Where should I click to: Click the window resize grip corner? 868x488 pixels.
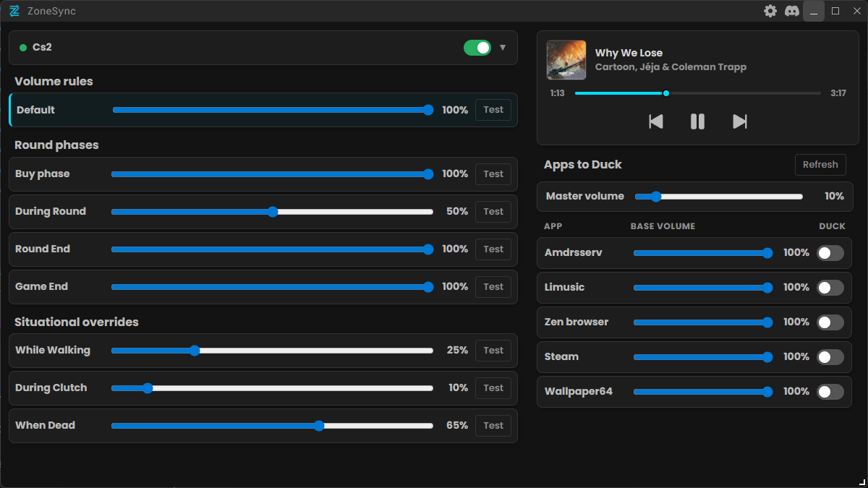click(x=861, y=481)
